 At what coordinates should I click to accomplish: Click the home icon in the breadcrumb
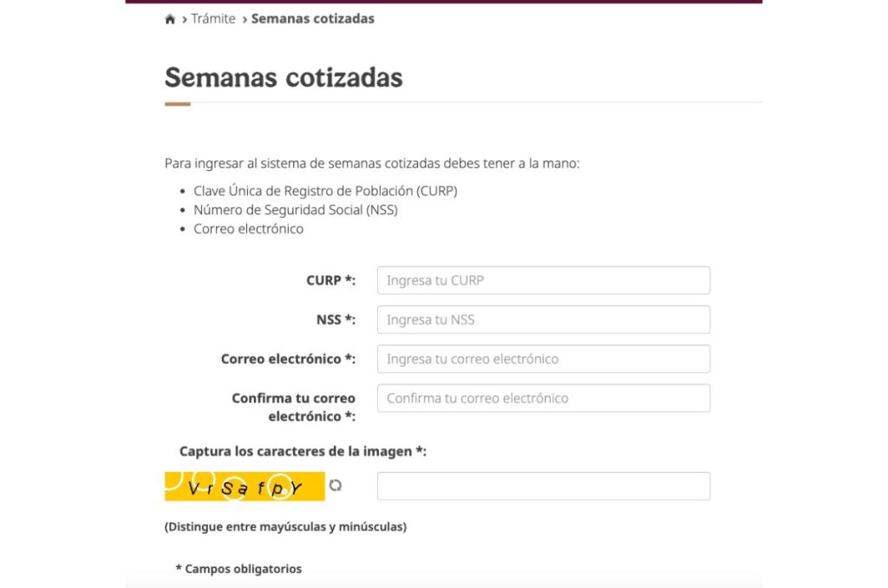[170, 19]
